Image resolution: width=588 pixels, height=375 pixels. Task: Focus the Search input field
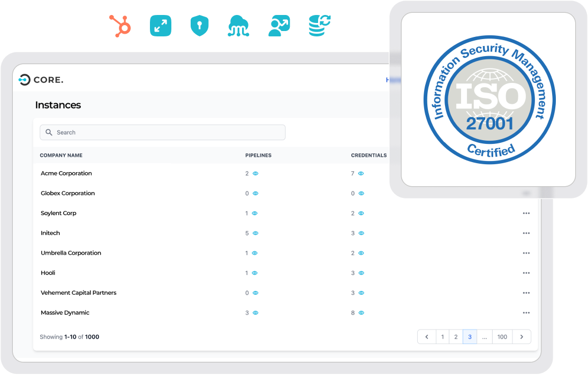click(162, 132)
